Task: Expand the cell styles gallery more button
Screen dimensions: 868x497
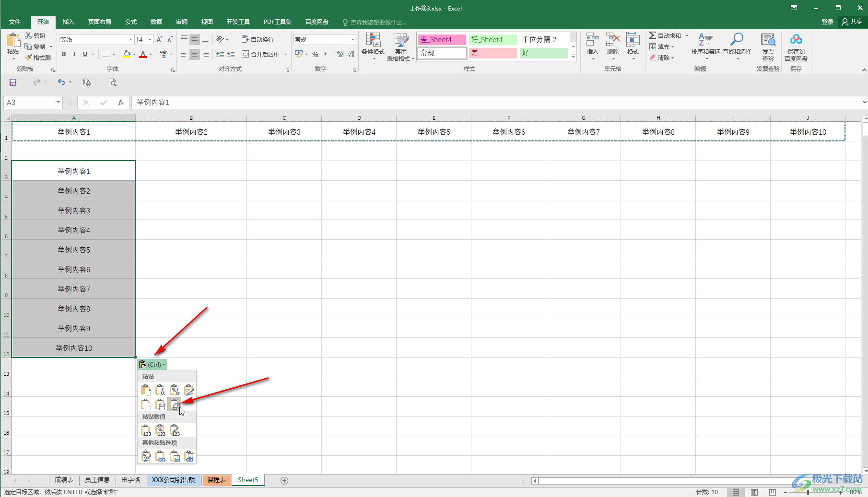Action: pos(573,56)
